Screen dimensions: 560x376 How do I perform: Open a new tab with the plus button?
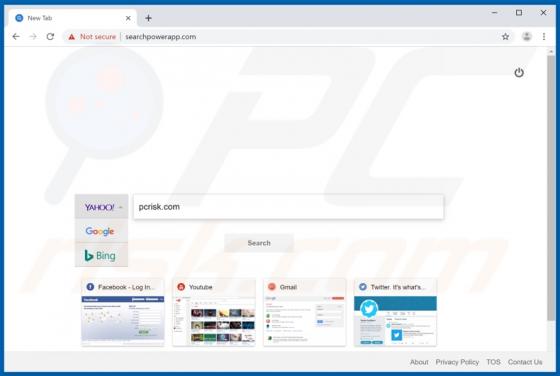148,18
